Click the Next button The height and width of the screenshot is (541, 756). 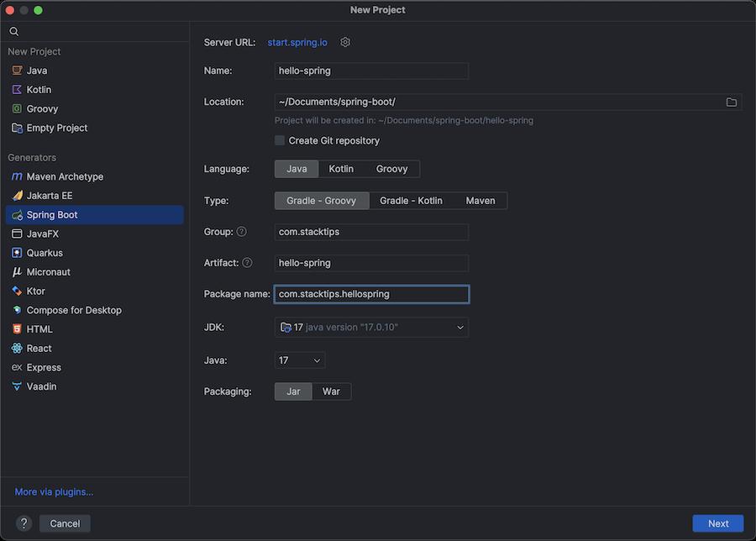[718, 523]
